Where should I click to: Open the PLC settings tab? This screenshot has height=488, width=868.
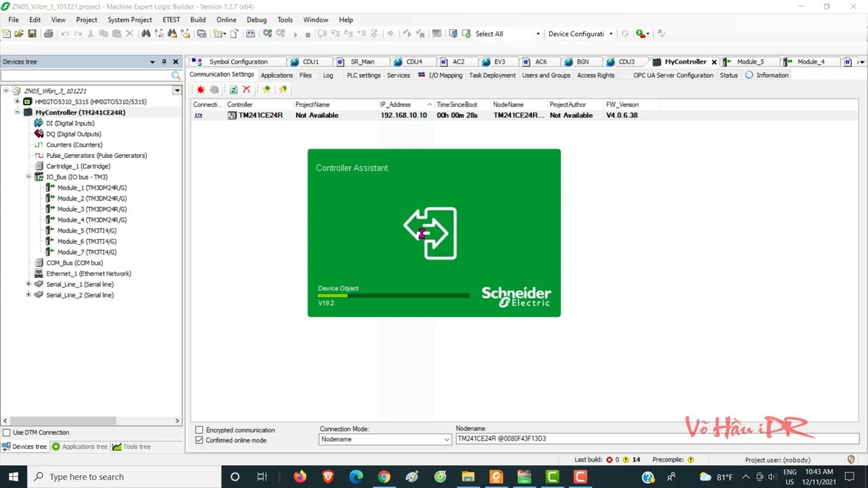363,75
